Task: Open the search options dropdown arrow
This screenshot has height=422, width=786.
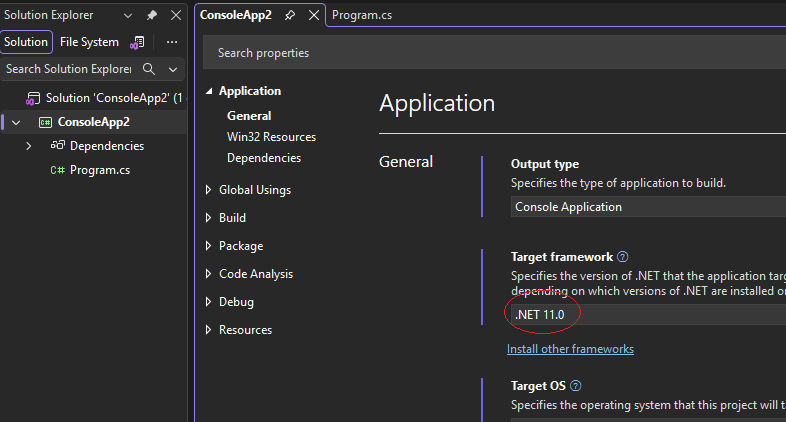Action: click(173, 70)
